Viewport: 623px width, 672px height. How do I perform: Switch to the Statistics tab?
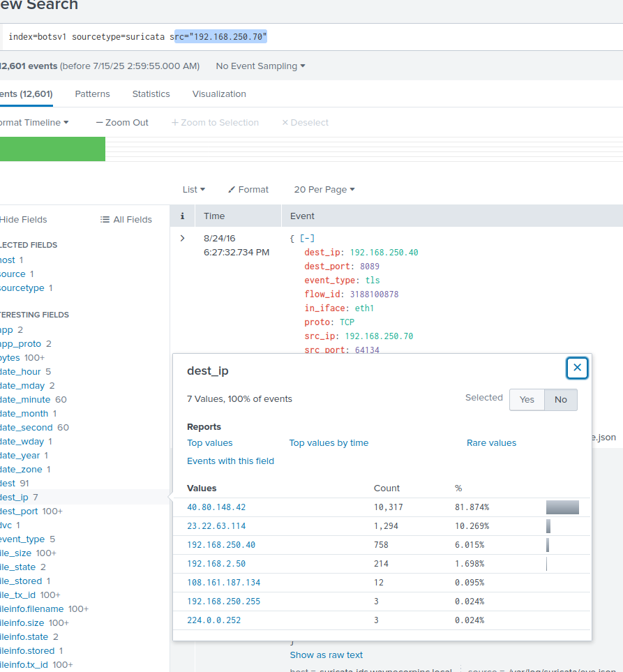pyautogui.click(x=151, y=94)
